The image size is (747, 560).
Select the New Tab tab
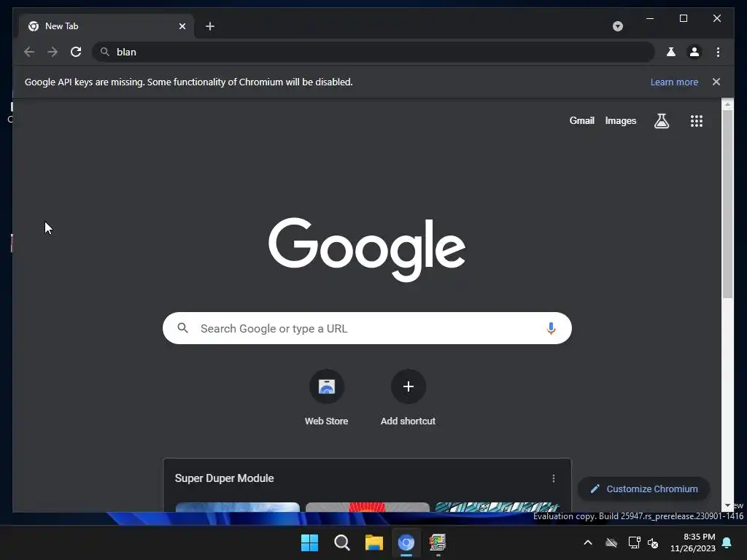(107, 26)
